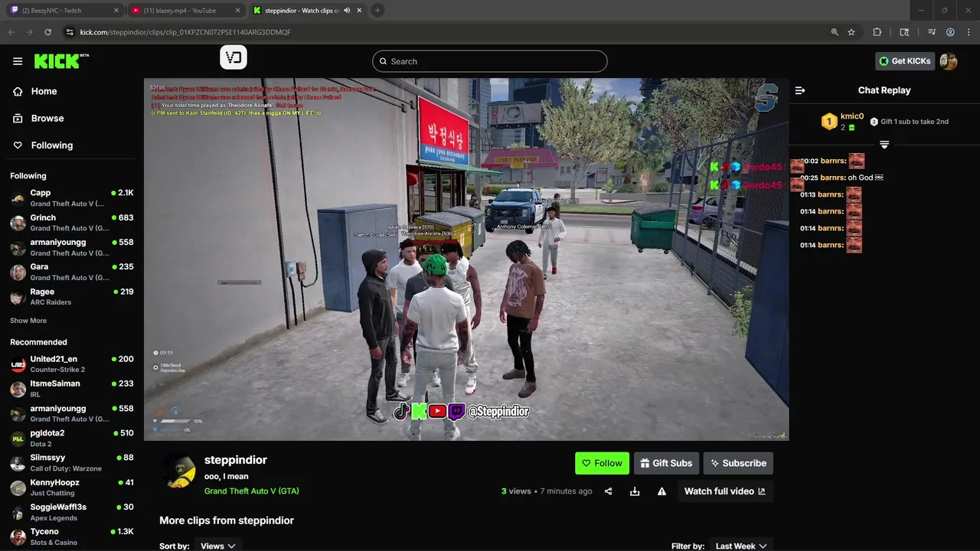Open Ragee channel in sidebar

tap(71, 297)
